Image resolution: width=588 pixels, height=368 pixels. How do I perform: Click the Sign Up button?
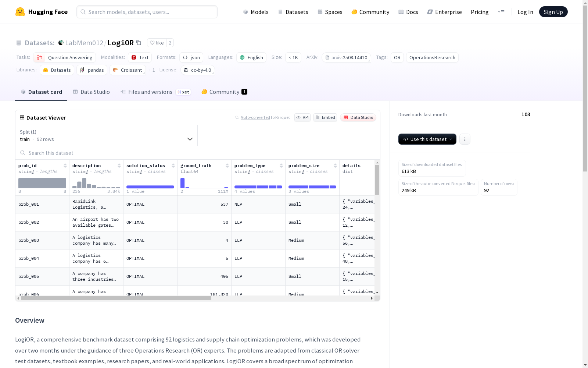click(x=553, y=12)
